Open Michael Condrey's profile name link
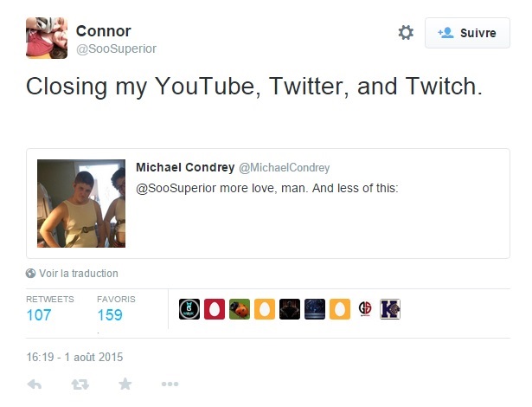 (x=184, y=167)
